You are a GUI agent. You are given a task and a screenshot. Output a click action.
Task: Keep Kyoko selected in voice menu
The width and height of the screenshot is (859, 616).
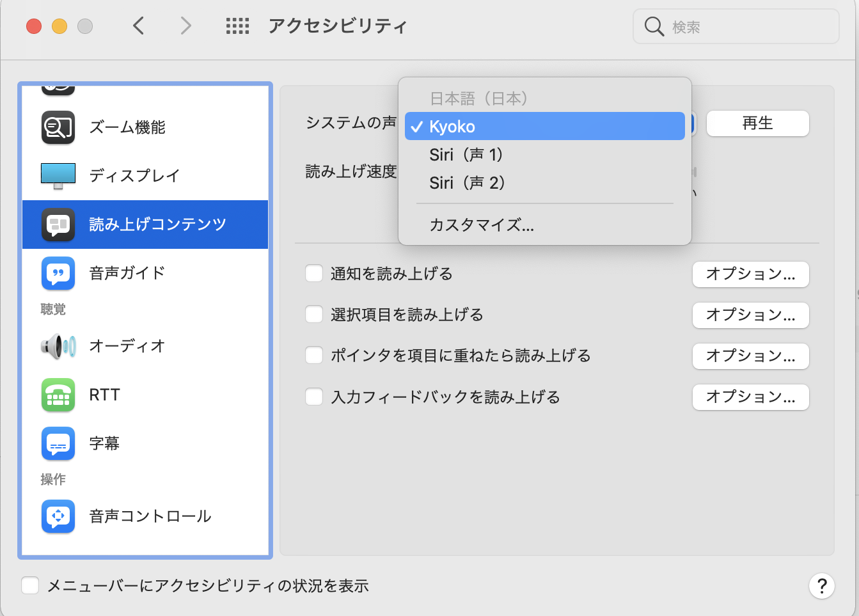[452, 127]
